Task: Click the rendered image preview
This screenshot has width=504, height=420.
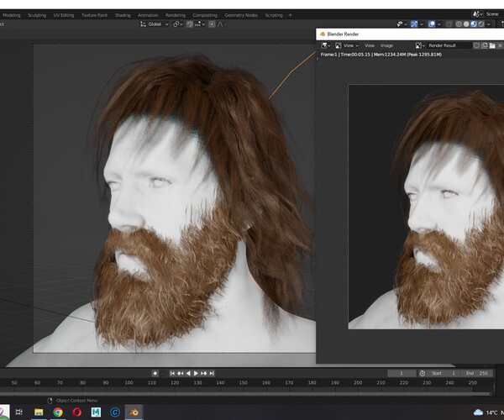Action: tap(426, 207)
